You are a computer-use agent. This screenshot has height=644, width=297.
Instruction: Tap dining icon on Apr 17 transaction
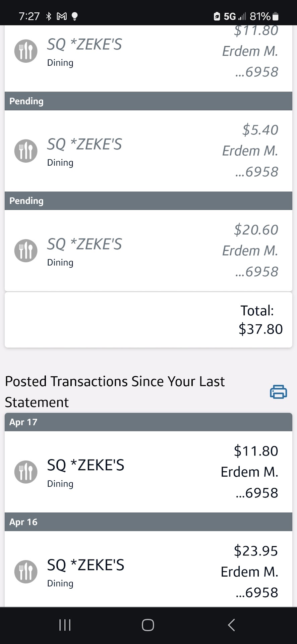point(26,472)
